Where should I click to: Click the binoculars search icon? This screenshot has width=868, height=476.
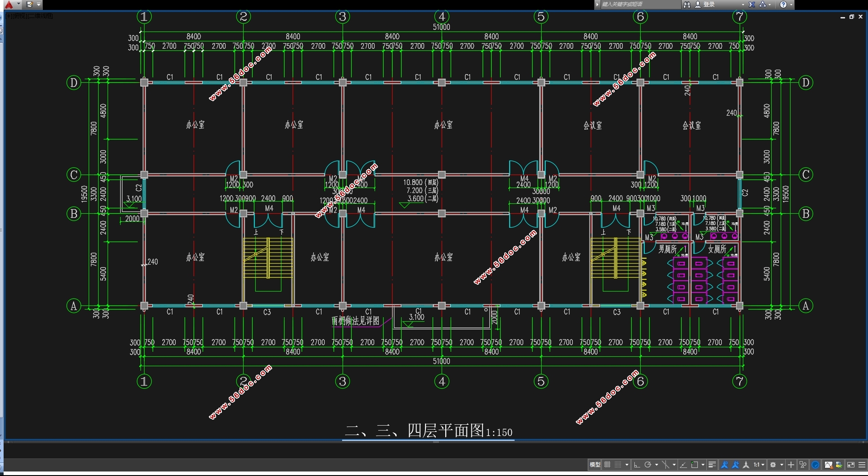click(687, 4)
